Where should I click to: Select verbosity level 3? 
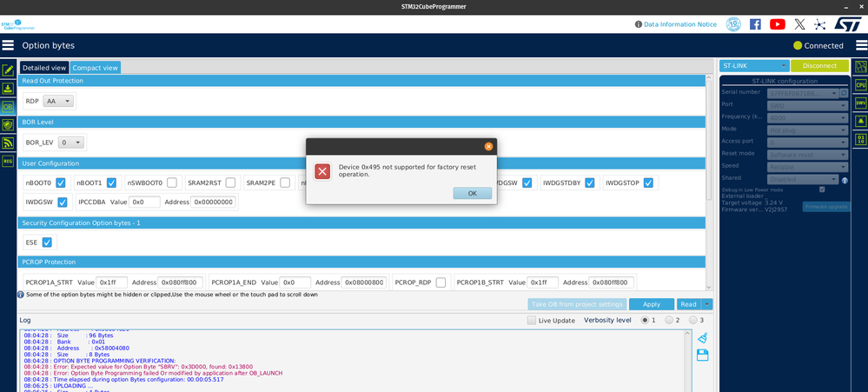tap(693, 320)
